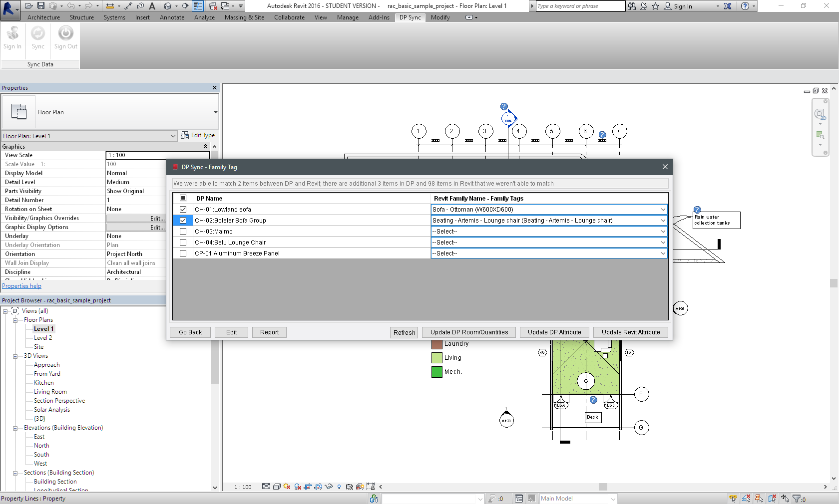Viewport: 839px width, 504px height.
Task: Click the Undo arrow icon
Action: click(71, 6)
